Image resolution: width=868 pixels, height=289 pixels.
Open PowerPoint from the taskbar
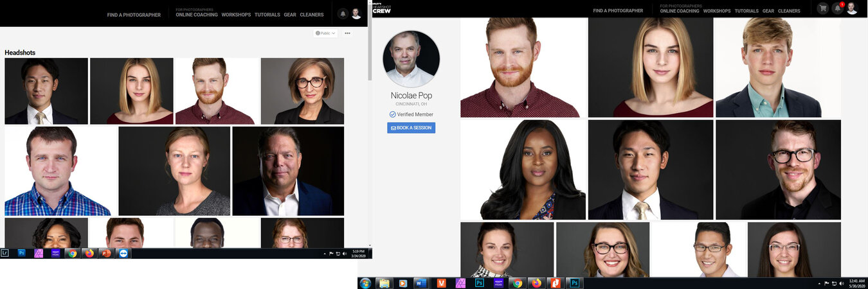(105, 253)
